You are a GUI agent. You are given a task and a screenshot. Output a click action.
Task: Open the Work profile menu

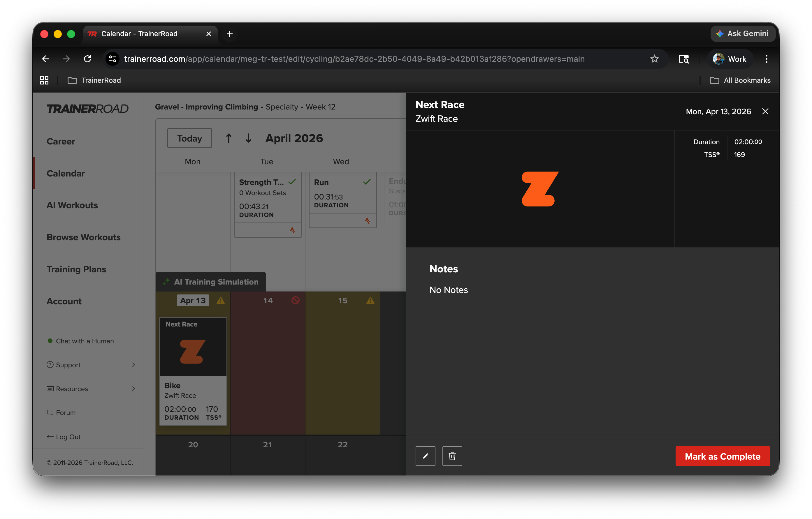coord(730,59)
